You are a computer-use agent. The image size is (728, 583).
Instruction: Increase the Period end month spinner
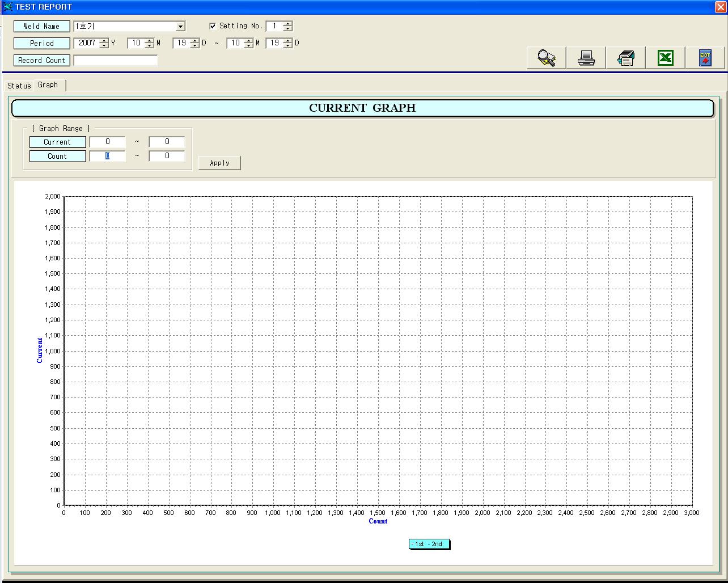(248, 41)
